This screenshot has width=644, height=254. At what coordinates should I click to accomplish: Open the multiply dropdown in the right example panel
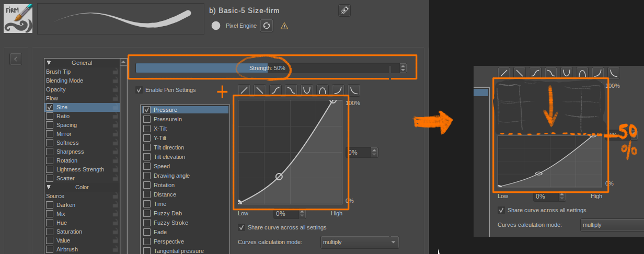click(612, 225)
